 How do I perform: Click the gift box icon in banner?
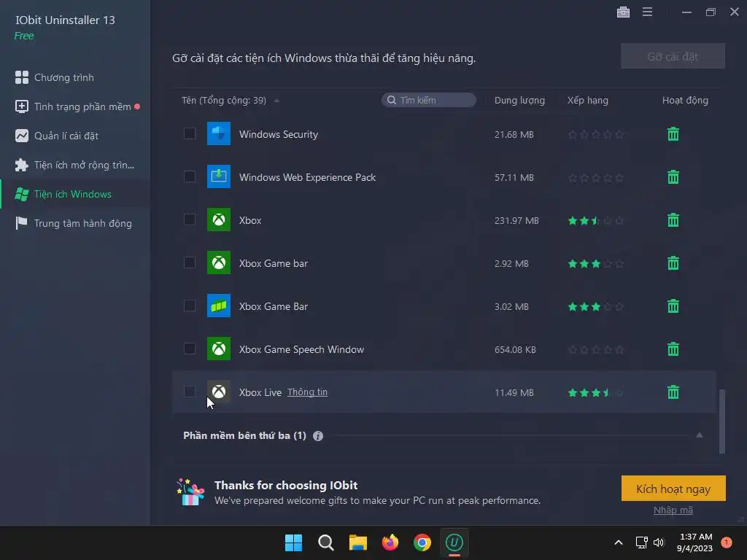coord(190,492)
